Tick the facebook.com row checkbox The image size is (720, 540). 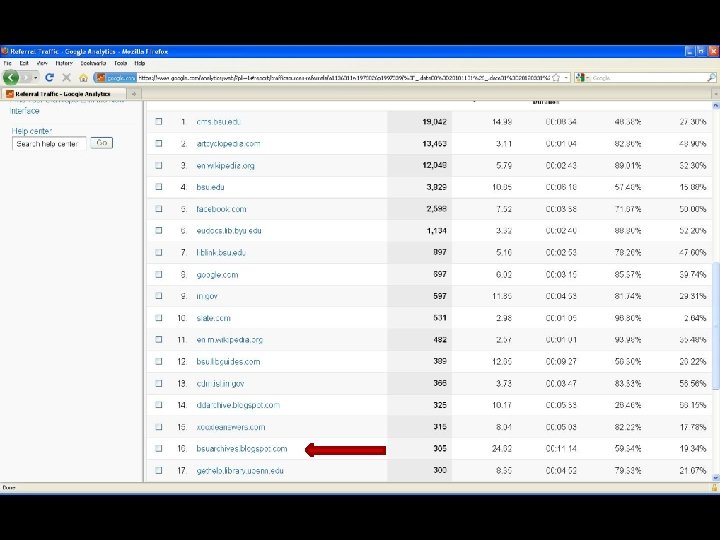pos(159,209)
